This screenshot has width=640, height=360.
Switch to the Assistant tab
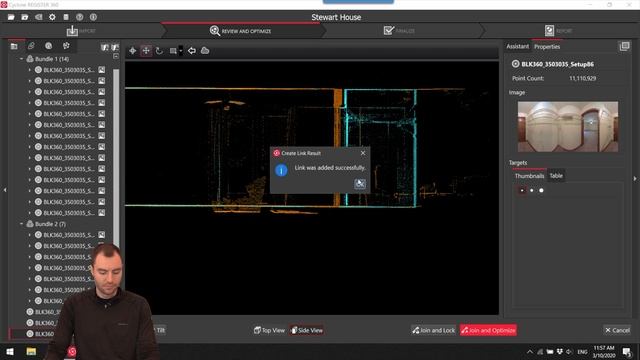pos(518,47)
